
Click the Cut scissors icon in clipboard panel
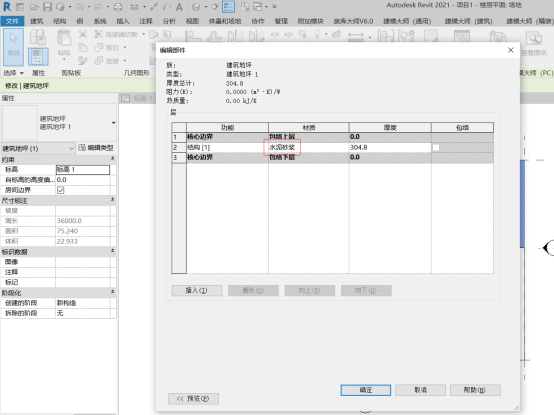click(83, 34)
